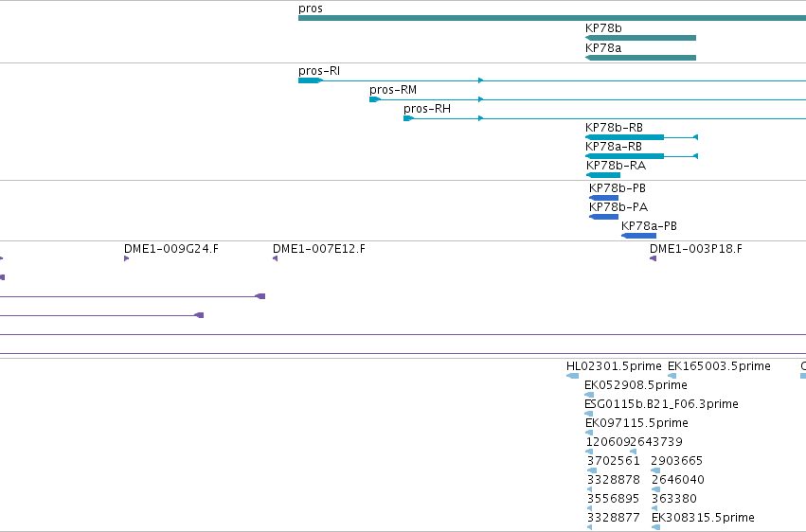The width and height of the screenshot is (806, 532).
Task: Select the KP78a gene feature
Action: pyautogui.click(x=640, y=58)
